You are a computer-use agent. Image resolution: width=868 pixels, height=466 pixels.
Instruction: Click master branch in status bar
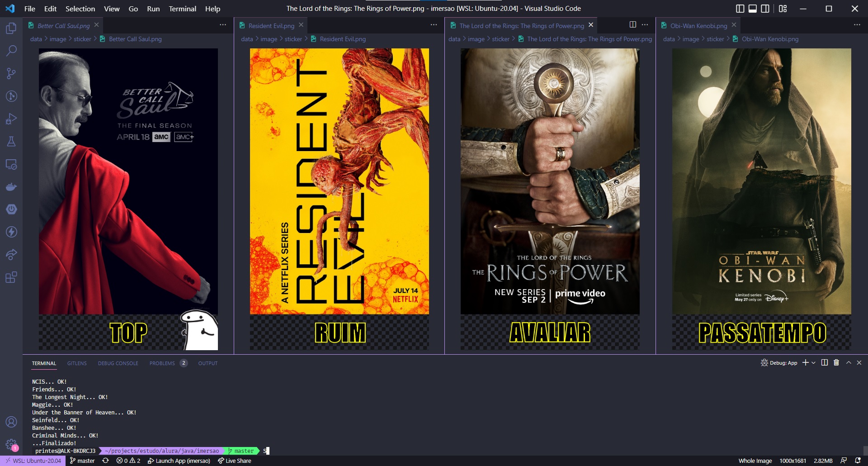(x=82, y=461)
